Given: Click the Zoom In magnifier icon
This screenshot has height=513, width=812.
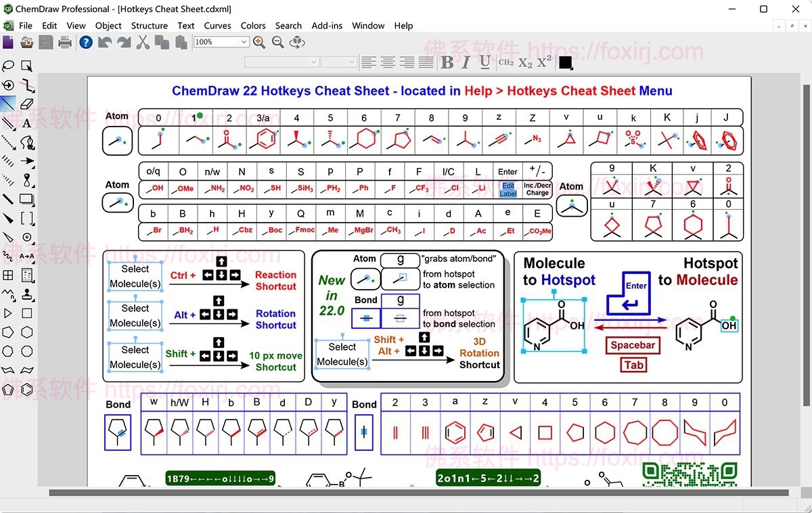Looking at the screenshot, I should click(258, 42).
